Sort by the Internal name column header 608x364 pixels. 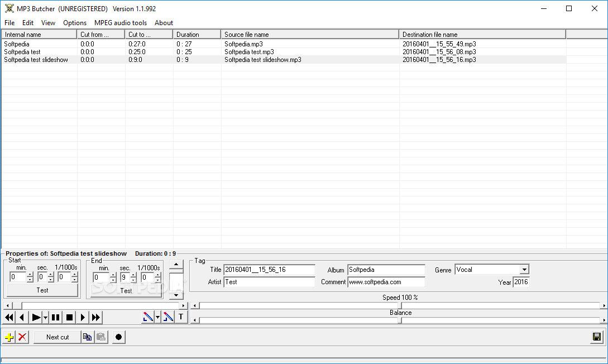[x=39, y=35]
